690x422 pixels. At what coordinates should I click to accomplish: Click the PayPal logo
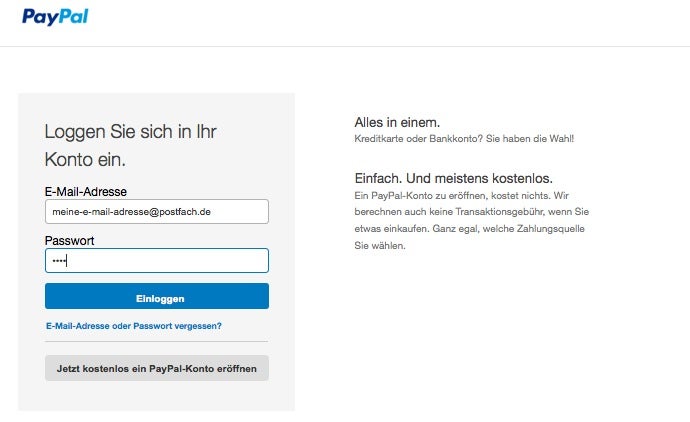55,17
